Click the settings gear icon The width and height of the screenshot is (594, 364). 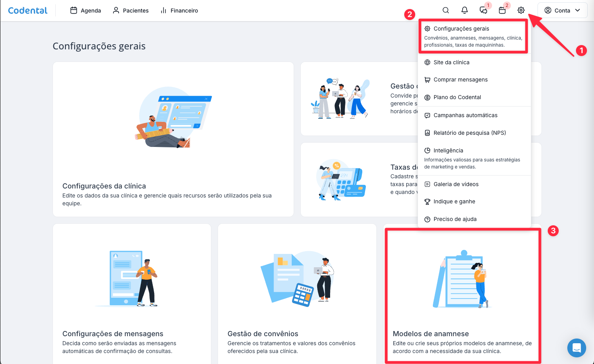[521, 11]
